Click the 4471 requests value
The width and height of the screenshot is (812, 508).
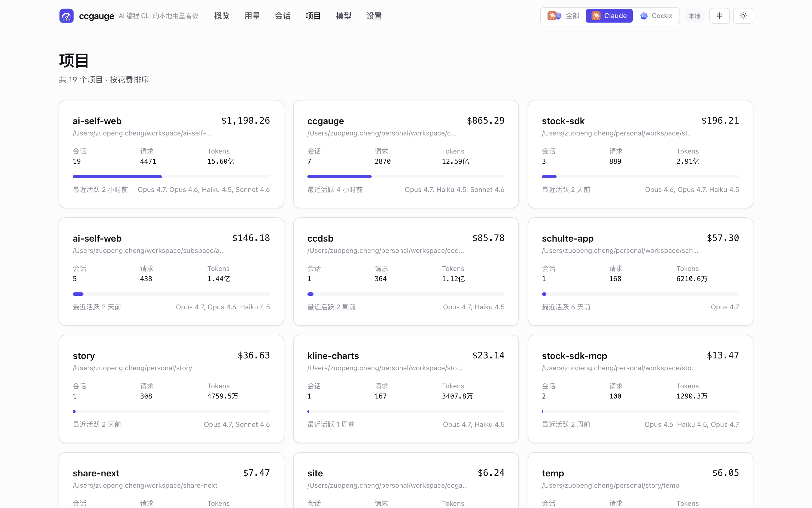point(148,161)
